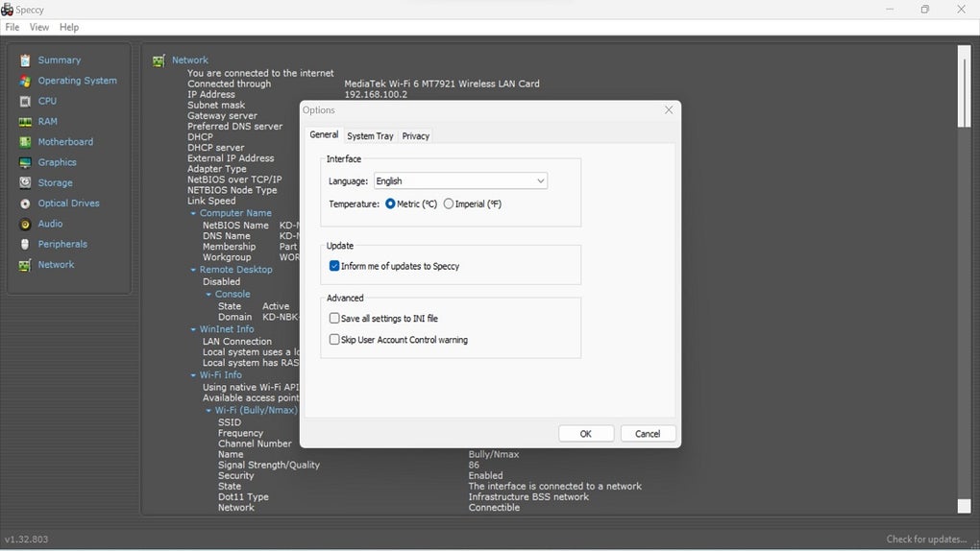The image size is (980, 551).
Task: Click IP address value 192.168.100.2
Action: (x=376, y=94)
